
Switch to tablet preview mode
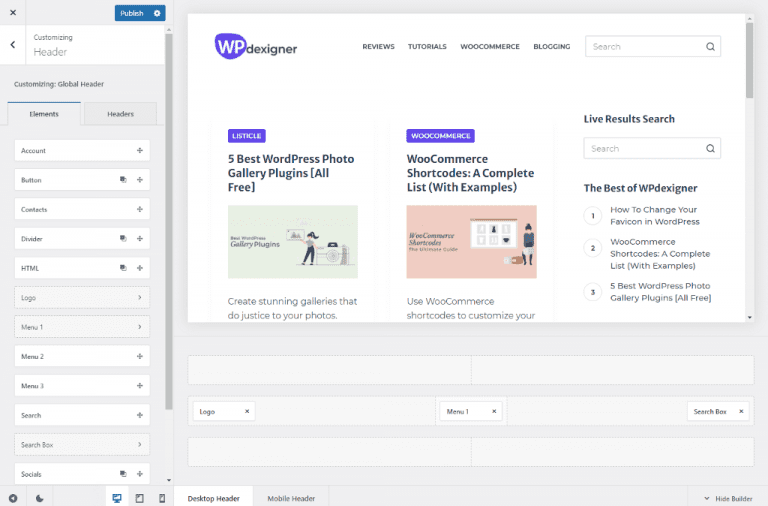coord(139,498)
